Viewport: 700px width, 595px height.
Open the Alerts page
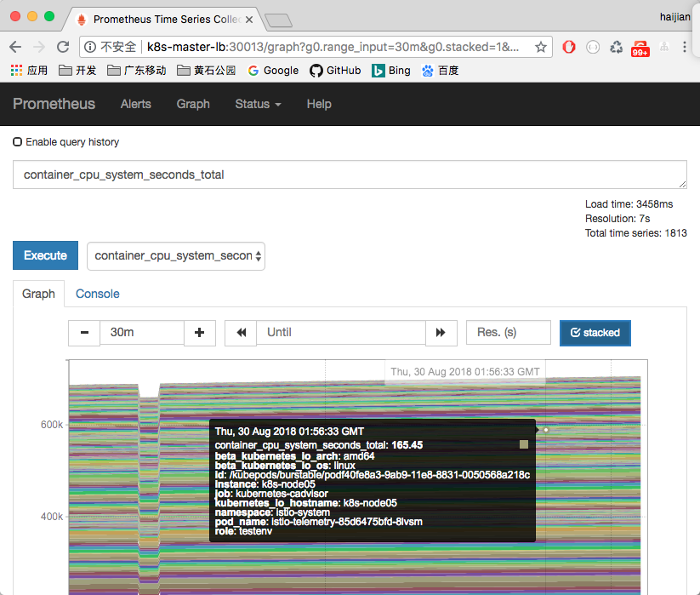(136, 104)
